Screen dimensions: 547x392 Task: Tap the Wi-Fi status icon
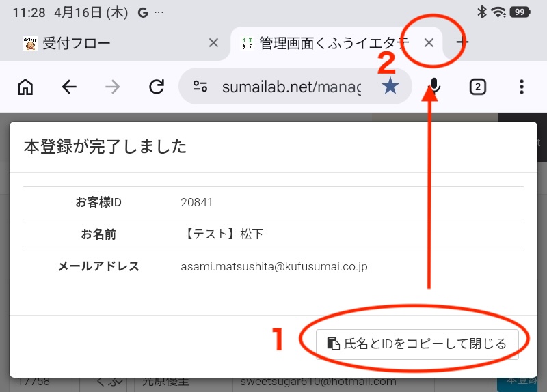point(498,12)
